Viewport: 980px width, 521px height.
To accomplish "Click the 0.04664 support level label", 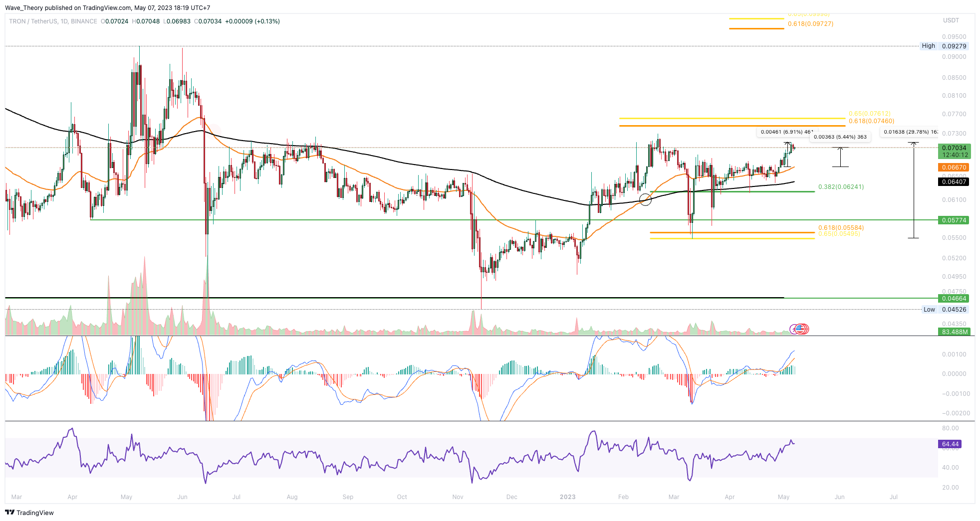I will [x=954, y=299].
